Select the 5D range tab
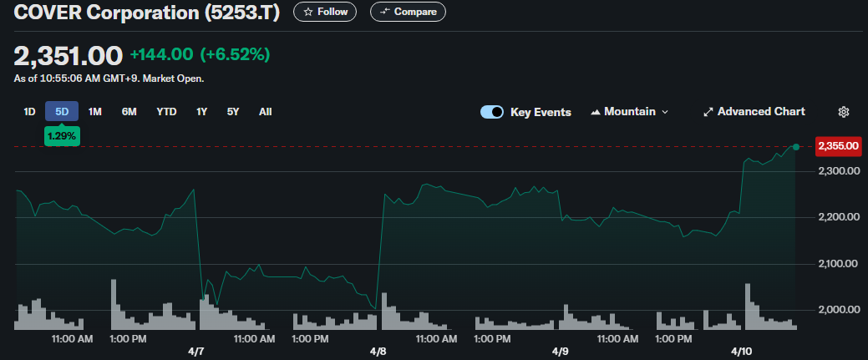868x360 pixels. pos(62,111)
